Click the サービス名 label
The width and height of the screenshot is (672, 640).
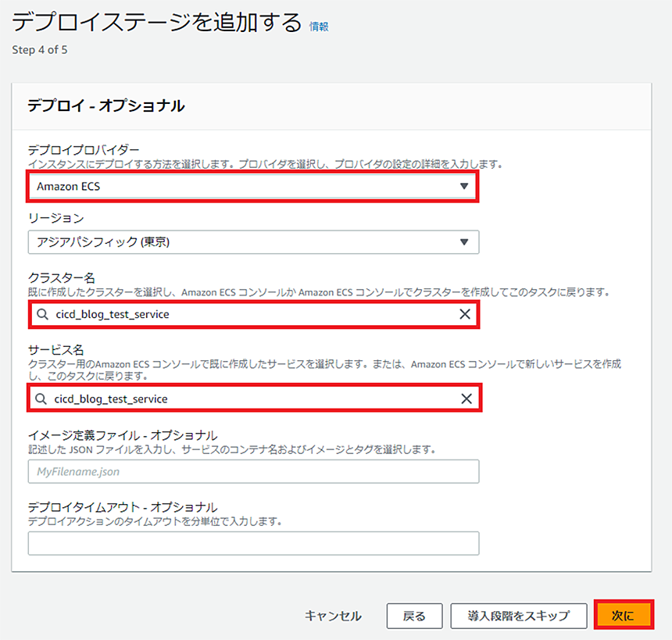(55, 350)
